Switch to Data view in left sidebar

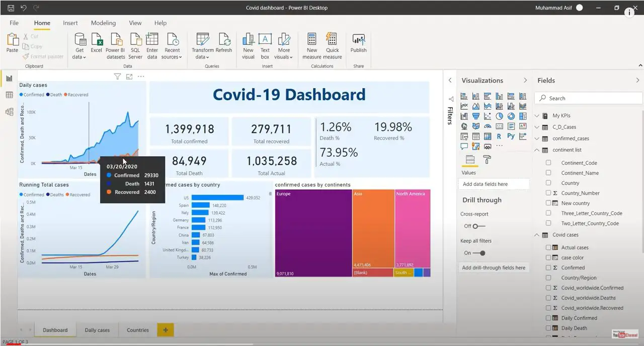[x=9, y=95]
